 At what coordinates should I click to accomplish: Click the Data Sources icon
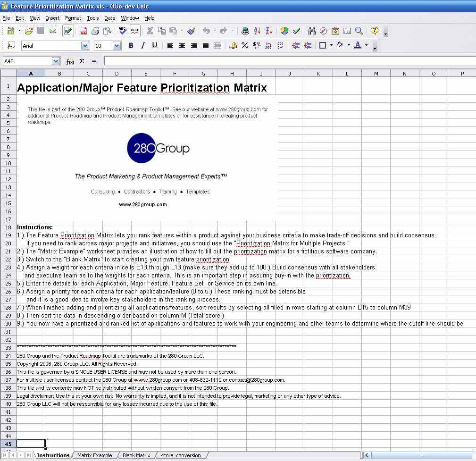347,31
